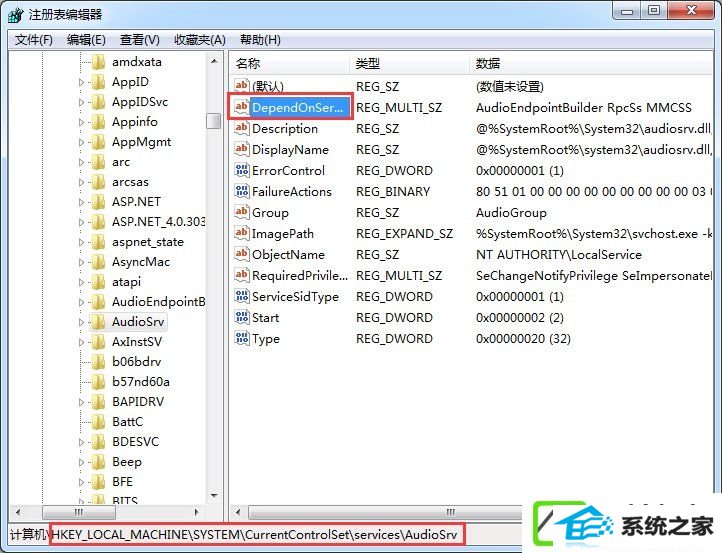
Task: Click the binary icon beside Start
Action: pos(242,317)
